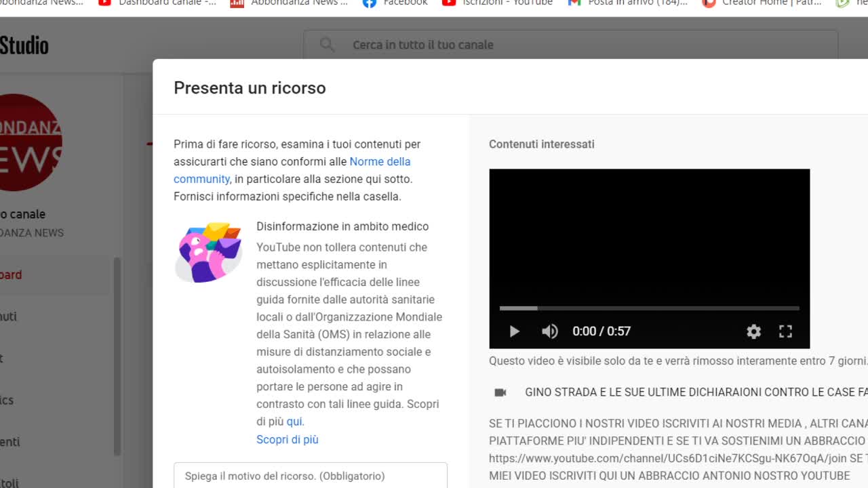Switch to the Facebook browser tab

pyautogui.click(x=395, y=3)
